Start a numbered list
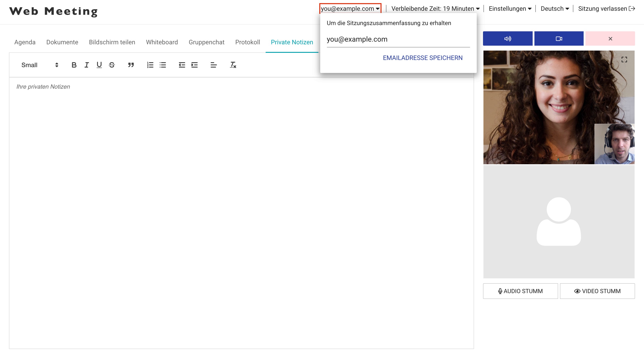This screenshot has height=358, width=644. (150, 65)
